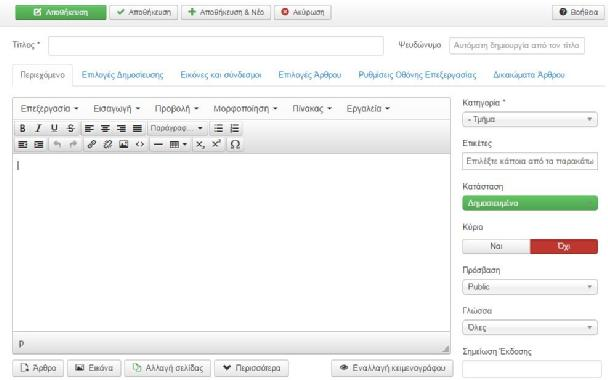This screenshot has height=380, width=608.
Task: Open the Εισαγωγή editor menu
Action: coord(117,109)
